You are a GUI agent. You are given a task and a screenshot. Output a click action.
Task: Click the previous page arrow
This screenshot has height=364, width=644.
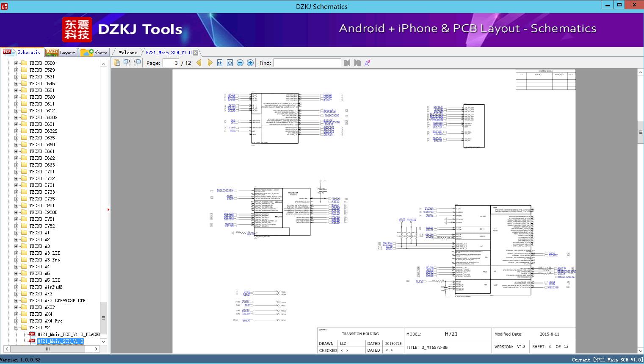[x=199, y=63]
